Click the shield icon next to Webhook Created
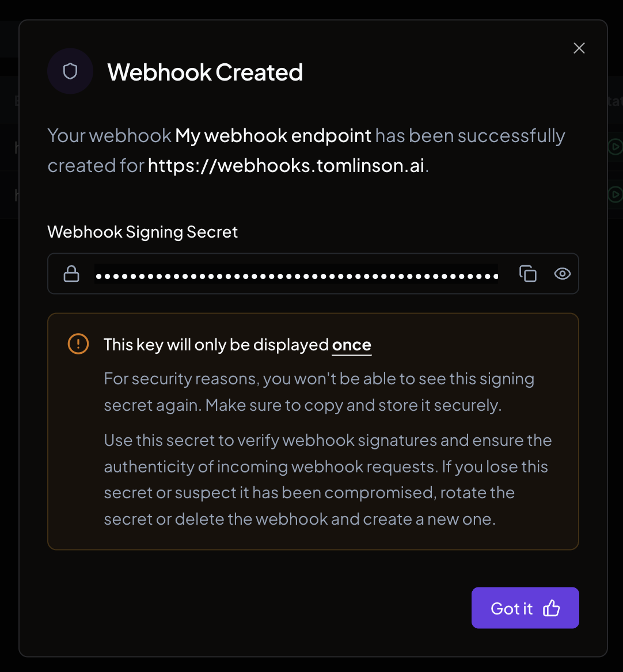The height and width of the screenshot is (672, 623). coord(70,71)
